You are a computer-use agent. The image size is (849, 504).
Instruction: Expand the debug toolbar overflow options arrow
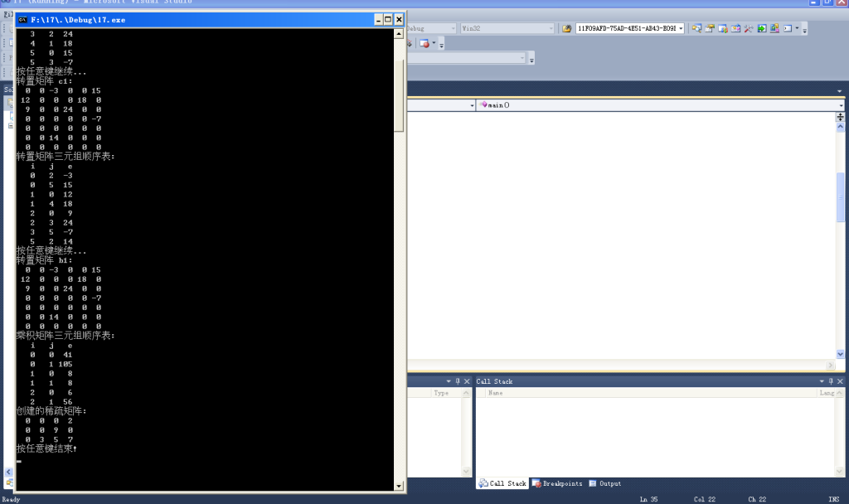(x=441, y=45)
